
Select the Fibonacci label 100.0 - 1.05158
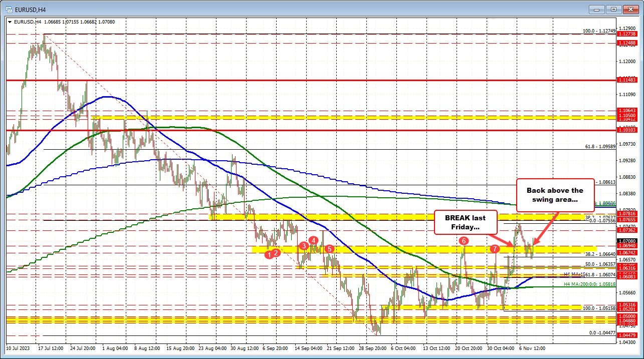click(x=598, y=308)
